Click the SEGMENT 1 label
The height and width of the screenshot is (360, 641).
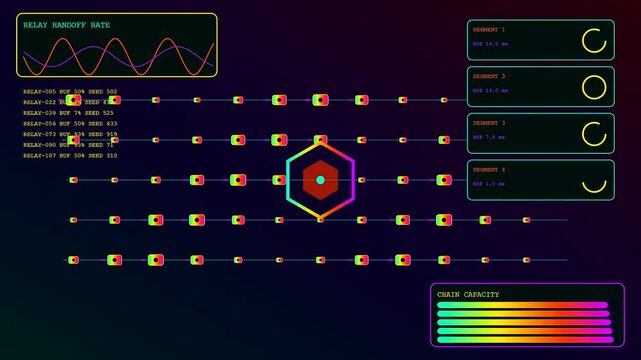(x=489, y=30)
